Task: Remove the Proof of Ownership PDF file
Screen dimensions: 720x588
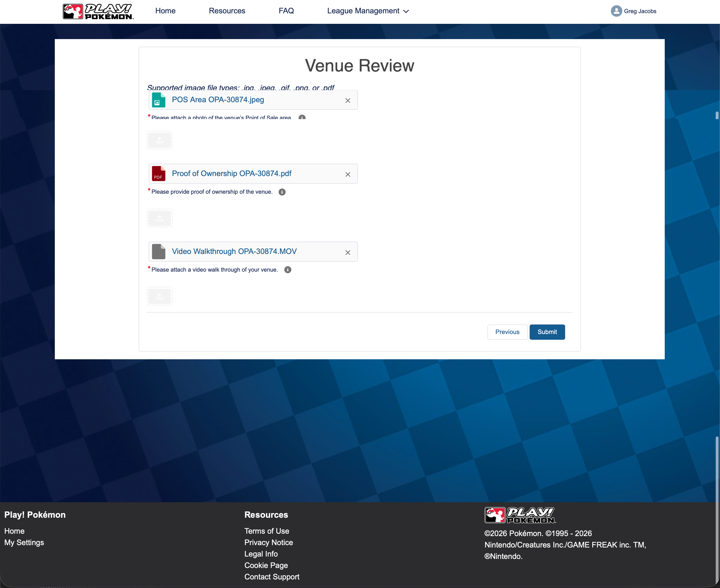Action: point(347,174)
